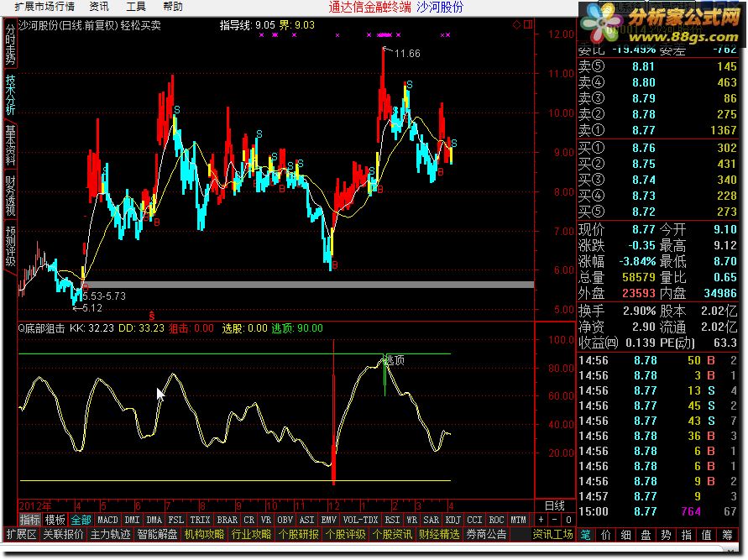Apply the FSL indicator
The width and height of the screenshot is (748, 560).
pyautogui.click(x=176, y=520)
